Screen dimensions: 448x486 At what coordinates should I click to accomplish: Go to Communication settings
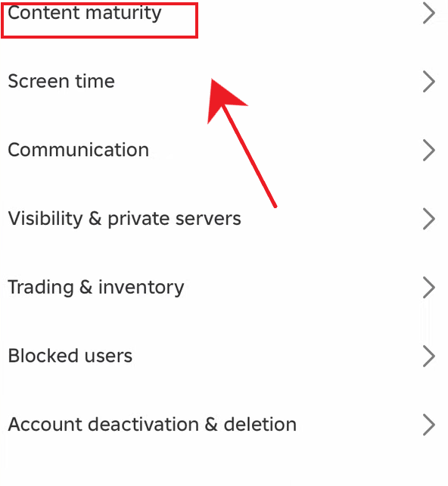[224, 151]
